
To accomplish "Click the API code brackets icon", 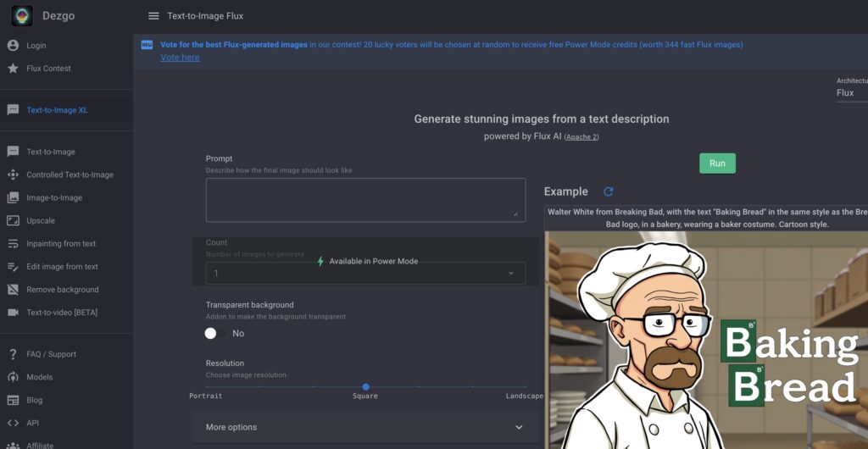I will coord(13,423).
